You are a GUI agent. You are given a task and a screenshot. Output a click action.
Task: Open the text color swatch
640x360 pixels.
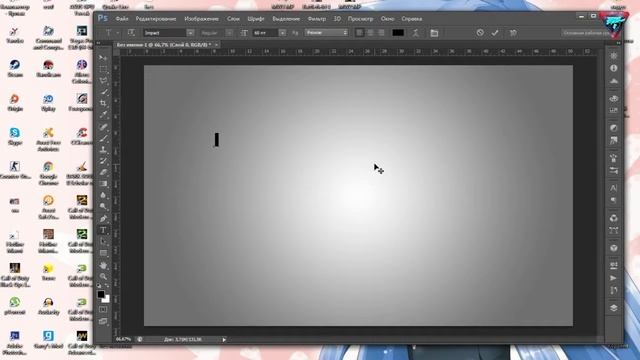pos(398,33)
